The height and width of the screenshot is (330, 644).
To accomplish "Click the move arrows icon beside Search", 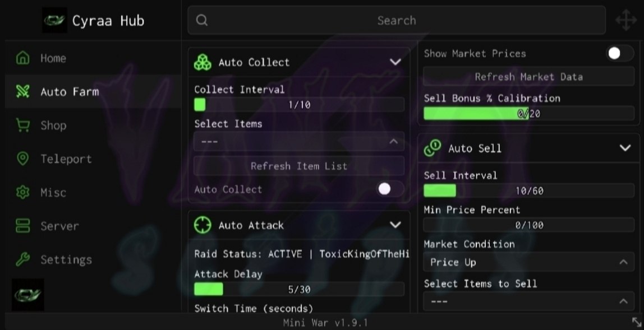I will point(625,20).
